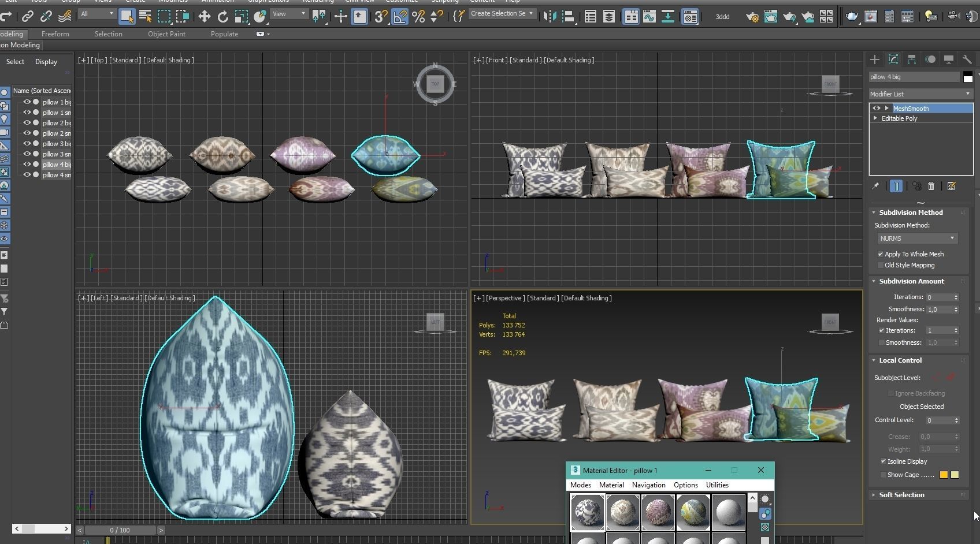Viewport: 980px width, 544px height.
Task: Select the Scale tool
Action: point(241,16)
